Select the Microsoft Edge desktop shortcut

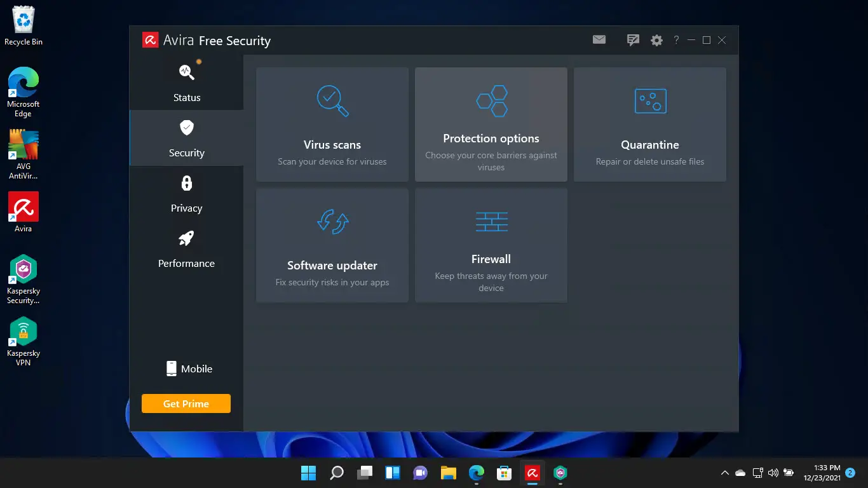[24, 92]
